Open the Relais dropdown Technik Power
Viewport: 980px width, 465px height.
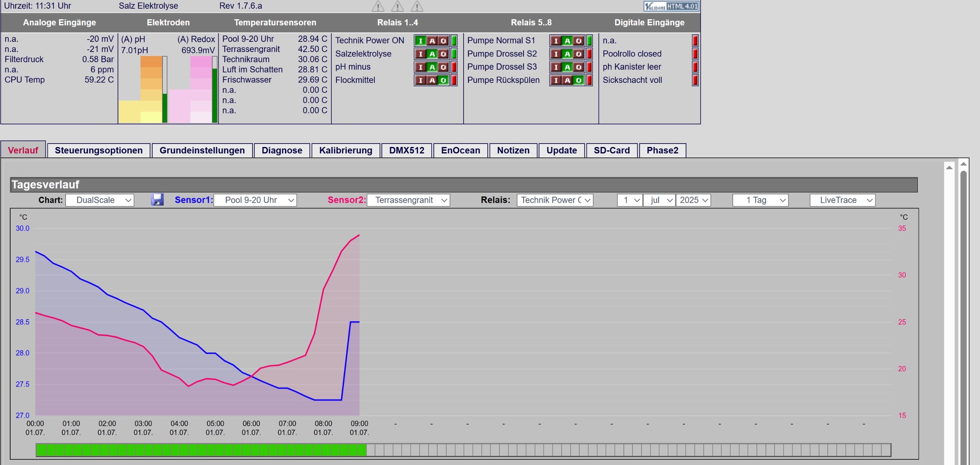tap(555, 200)
